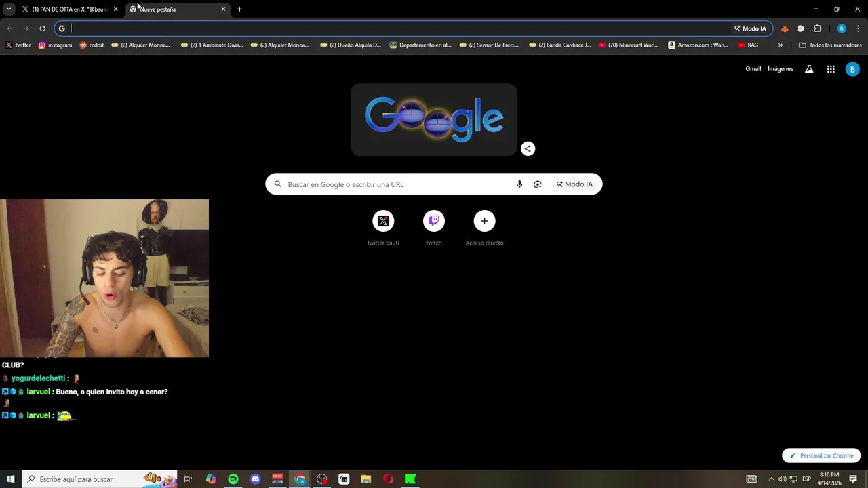Image resolution: width=868 pixels, height=488 pixels.
Task: Click the Google doodle image
Action: click(434, 120)
